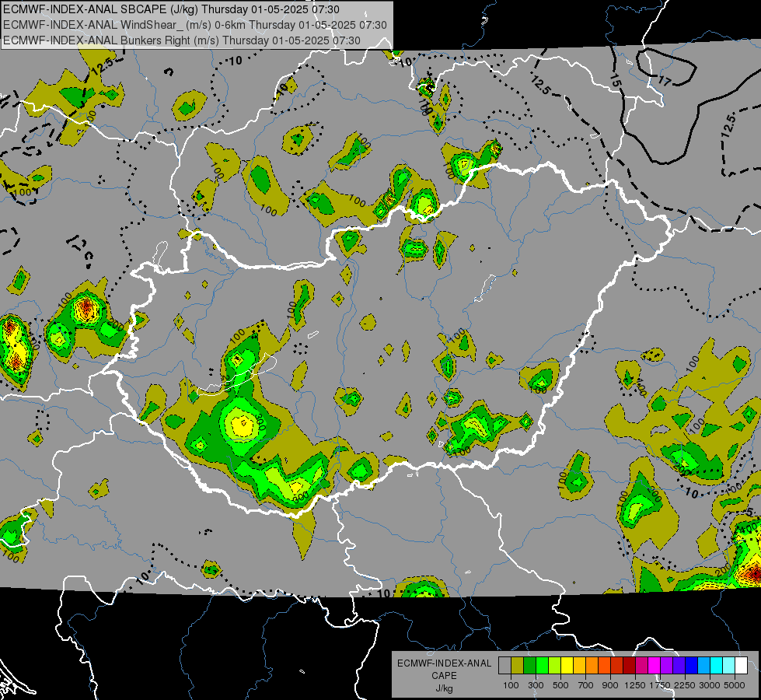Image resolution: width=761 pixels, height=700 pixels.
Task: Click the 17 wind shear contour label
Action: pos(665,81)
